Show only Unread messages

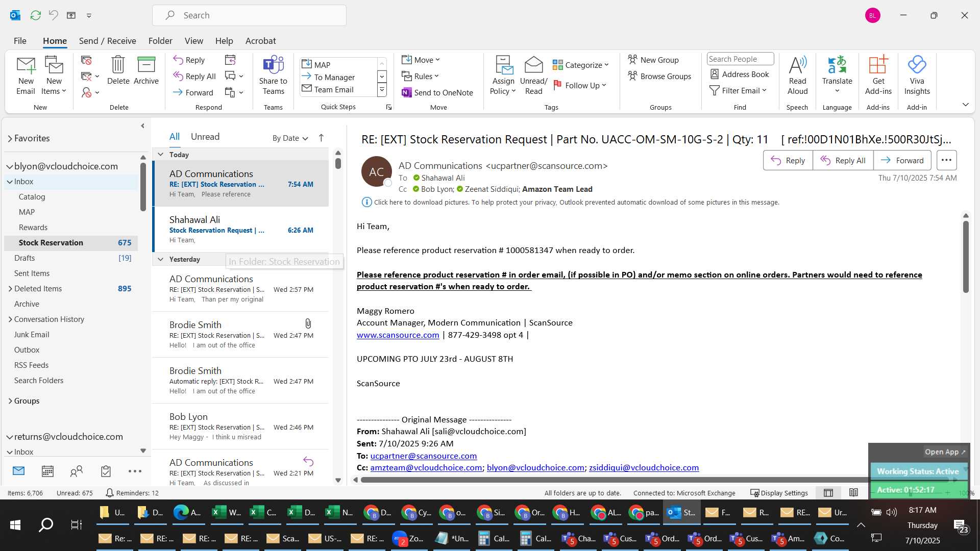[x=205, y=137]
